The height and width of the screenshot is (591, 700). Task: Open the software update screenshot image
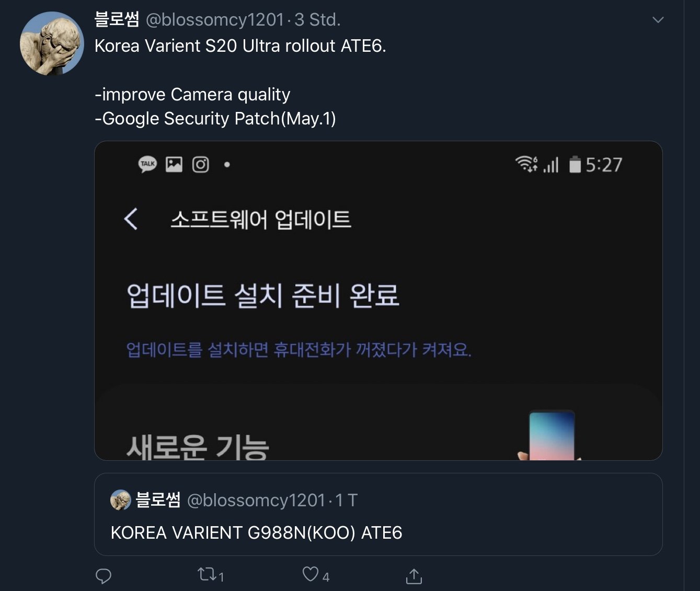click(x=378, y=301)
